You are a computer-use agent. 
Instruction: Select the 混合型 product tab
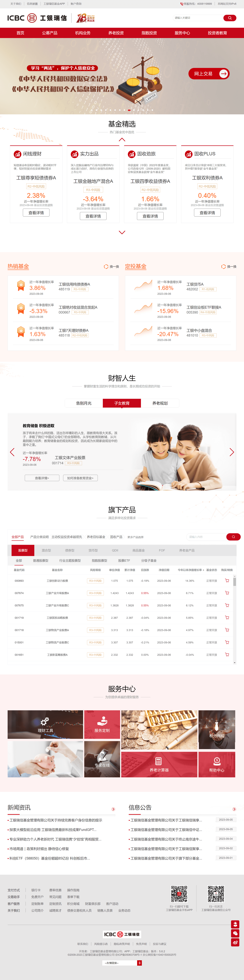(46, 551)
